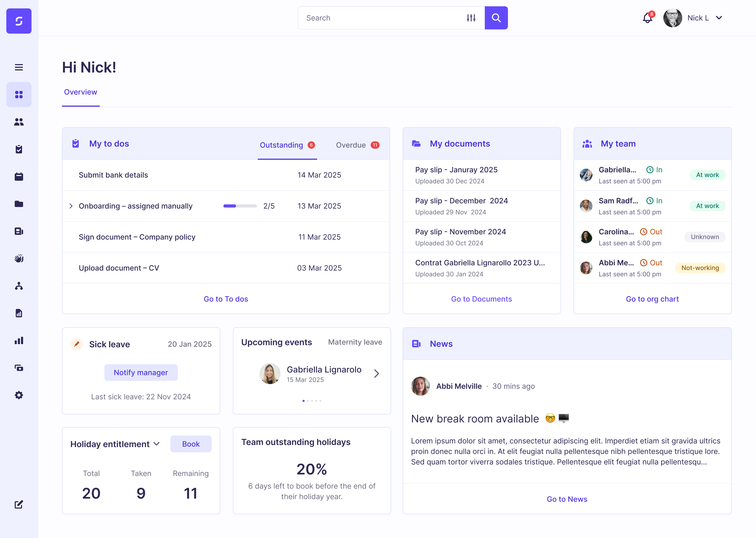Open the bar chart analytics sidebar icon
Screen dimensions: 756x538
[19, 340]
